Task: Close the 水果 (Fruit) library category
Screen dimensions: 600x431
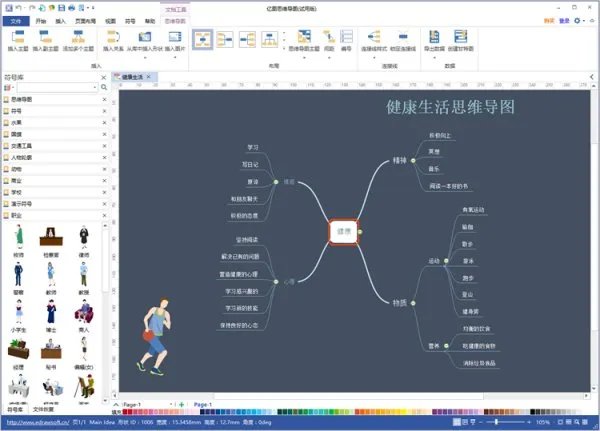Action: (x=104, y=122)
